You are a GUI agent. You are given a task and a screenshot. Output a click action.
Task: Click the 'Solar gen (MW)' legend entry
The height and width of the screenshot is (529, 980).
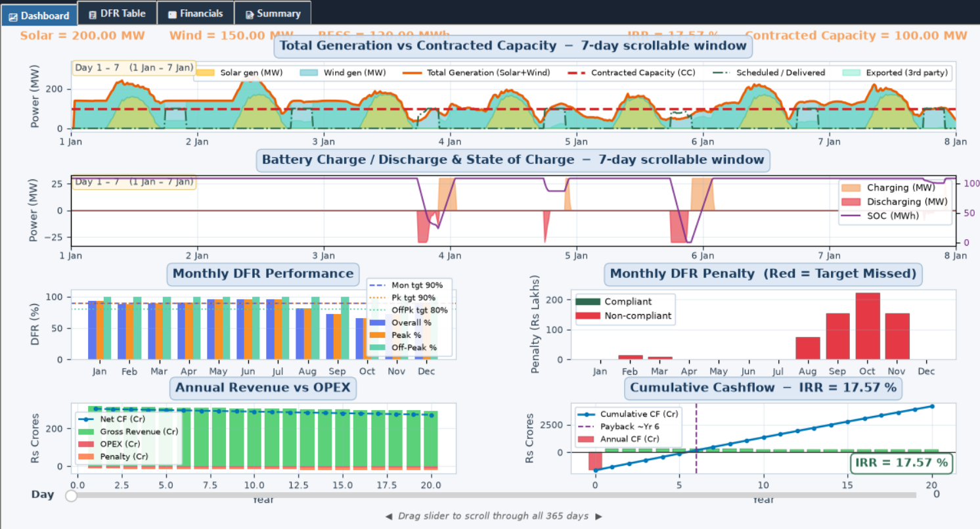coord(240,73)
